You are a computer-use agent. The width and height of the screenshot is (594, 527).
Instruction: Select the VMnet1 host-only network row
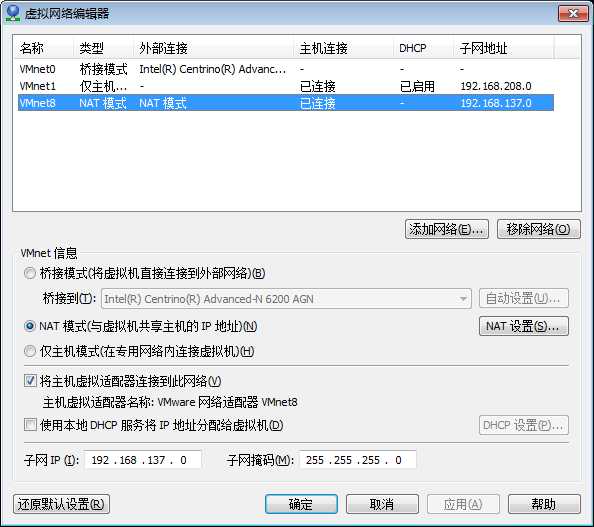point(286,86)
